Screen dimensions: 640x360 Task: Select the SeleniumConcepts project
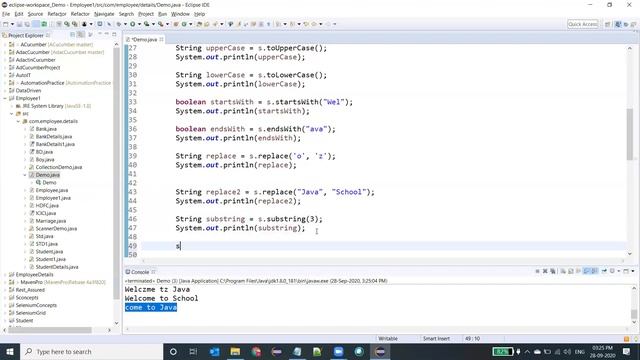pyautogui.click(x=36, y=305)
